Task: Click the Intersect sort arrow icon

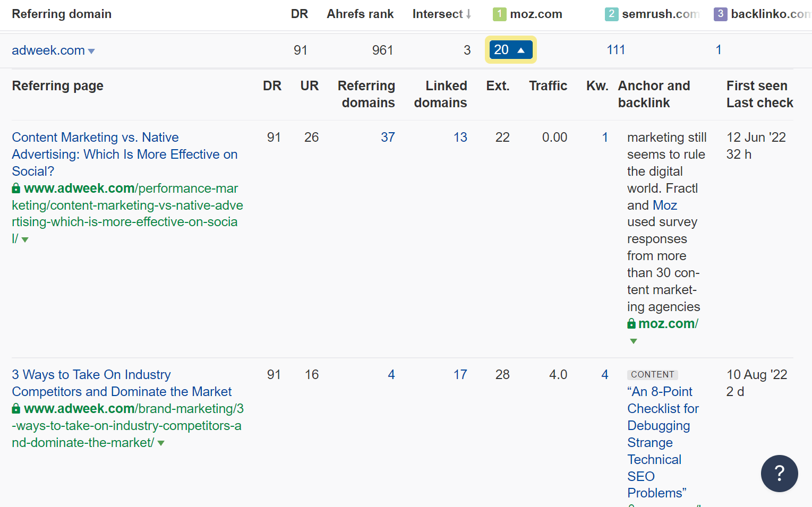Action: [x=468, y=14]
